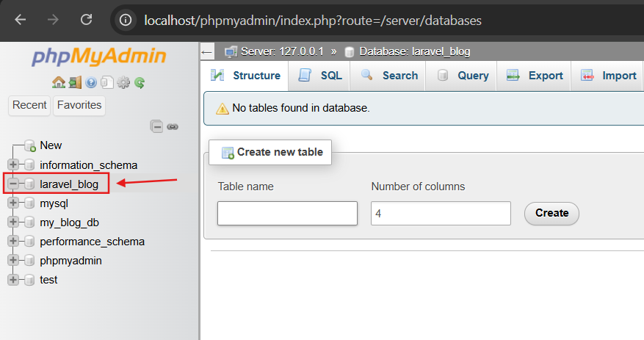Click the database icon in breadcrumb
The image size is (644, 340).
[x=349, y=51]
